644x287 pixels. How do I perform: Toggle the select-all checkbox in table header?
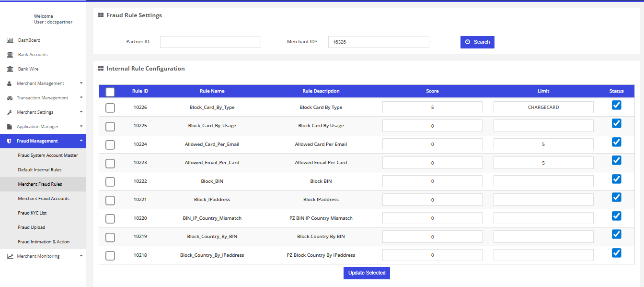coord(110,92)
